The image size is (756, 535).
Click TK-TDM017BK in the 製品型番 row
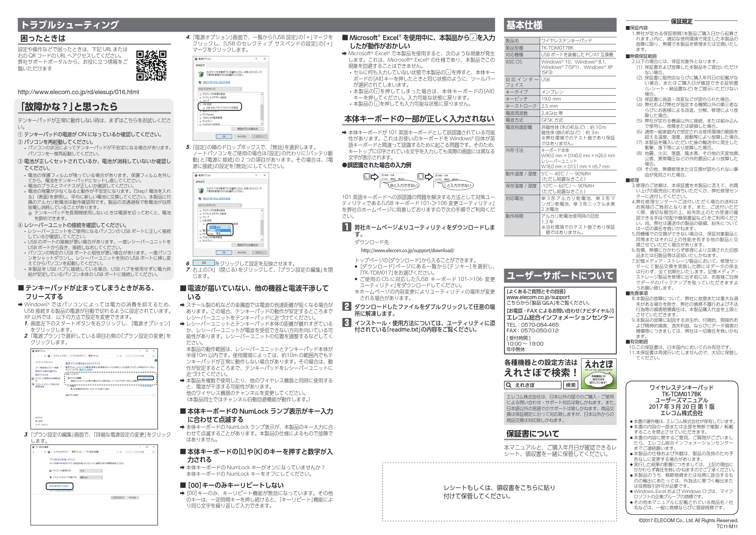tap(557, 48)
